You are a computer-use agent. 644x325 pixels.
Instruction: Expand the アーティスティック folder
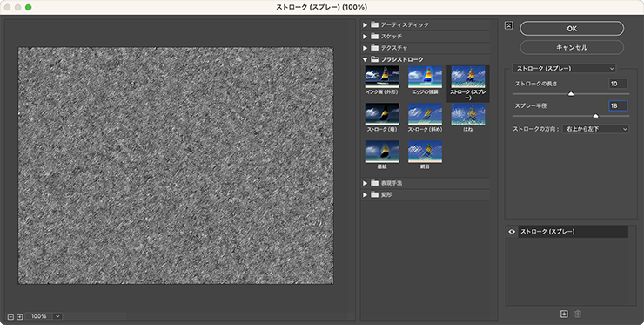(x=365, y=25)
